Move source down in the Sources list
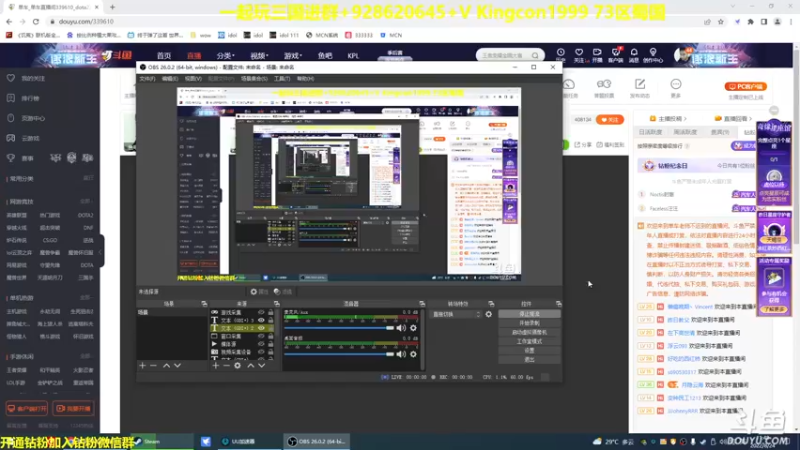The width and height of the screenshot is (800, 450). [262, 366]
